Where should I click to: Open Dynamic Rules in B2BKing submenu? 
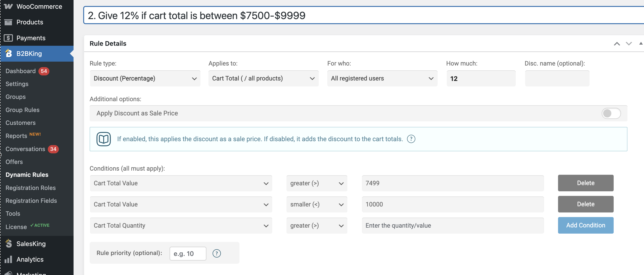27,175
